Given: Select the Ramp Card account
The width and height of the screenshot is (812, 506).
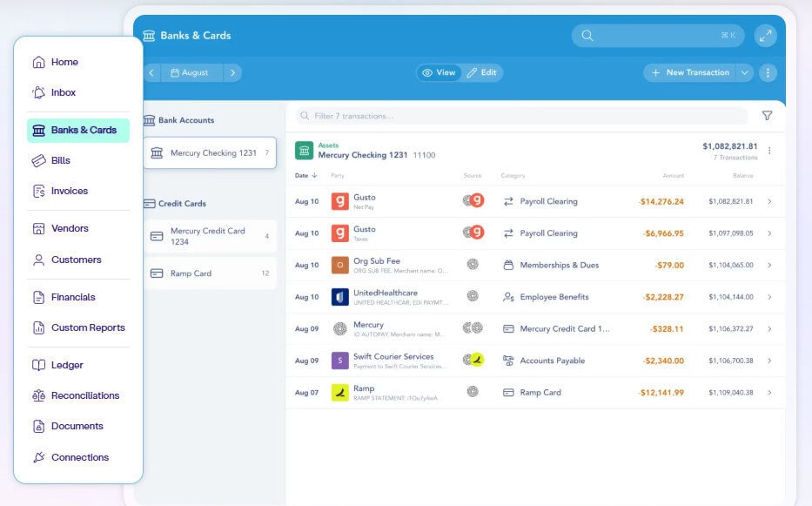Looking at the screenshot, I should pyautogui.click(x=209, y=273).
